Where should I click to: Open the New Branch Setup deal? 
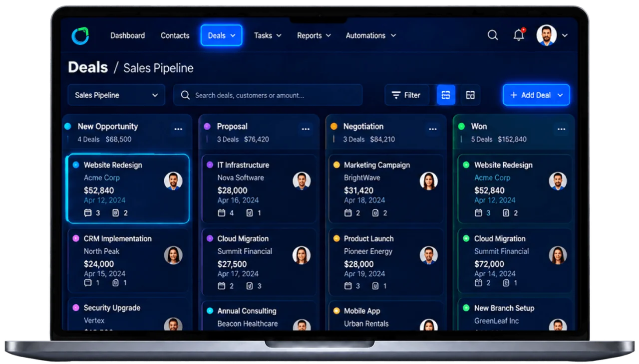pos(515,315)
